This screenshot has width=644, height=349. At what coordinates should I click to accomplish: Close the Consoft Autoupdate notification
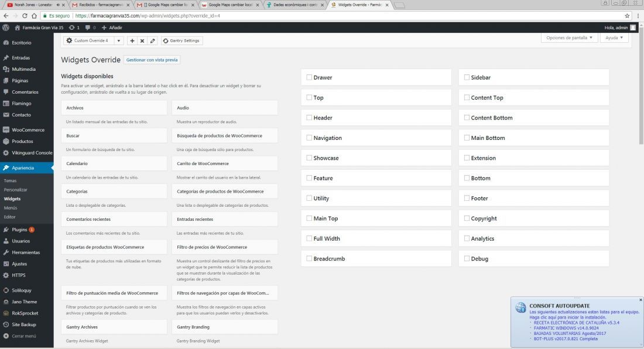coord(640,300)
